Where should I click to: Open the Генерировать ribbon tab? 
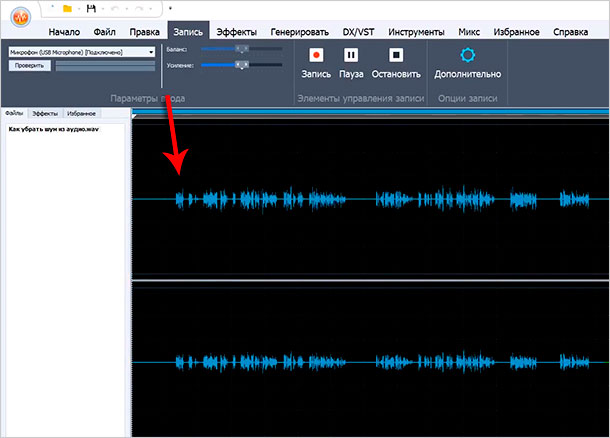[x=300, y=32]
